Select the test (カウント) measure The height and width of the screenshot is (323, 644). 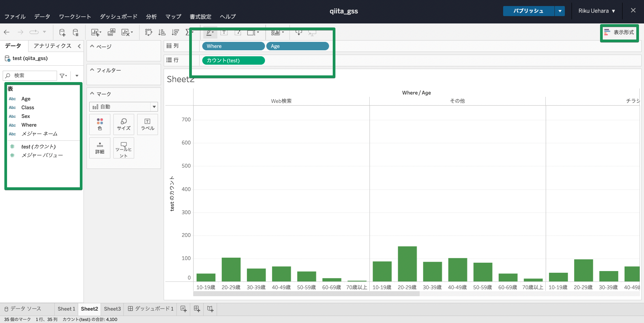[39, 146]
